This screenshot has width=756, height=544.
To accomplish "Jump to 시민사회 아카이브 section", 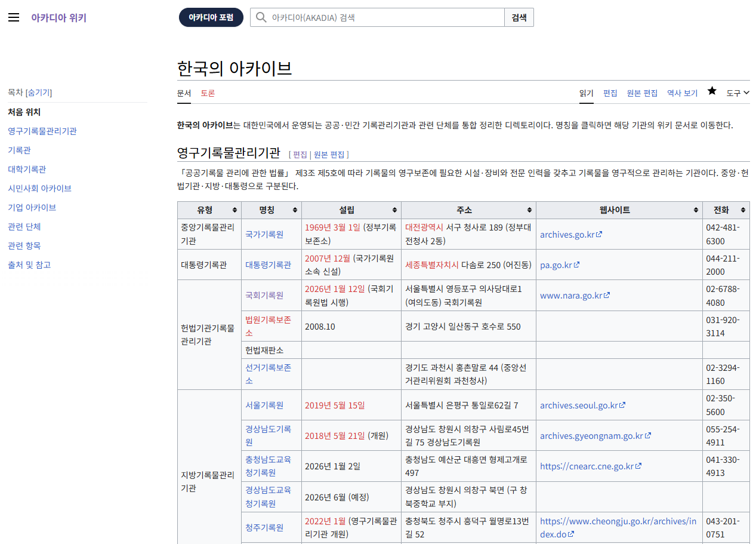I will click(39, 188).
